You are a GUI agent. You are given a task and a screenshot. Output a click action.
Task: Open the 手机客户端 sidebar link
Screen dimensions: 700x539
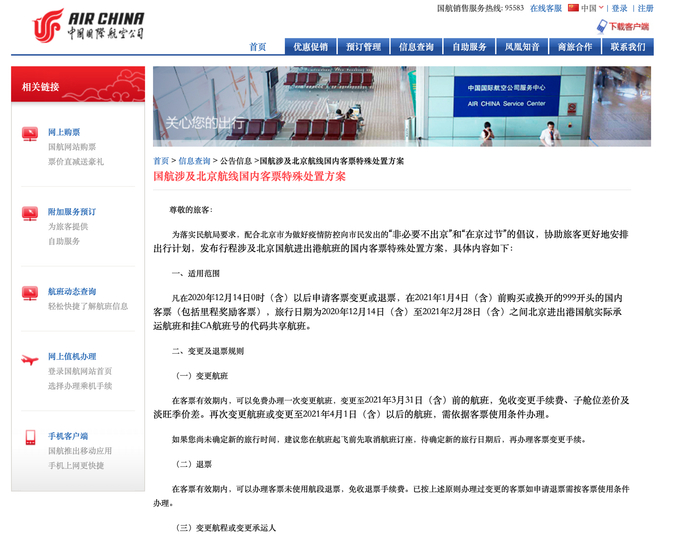click(68, 436)
